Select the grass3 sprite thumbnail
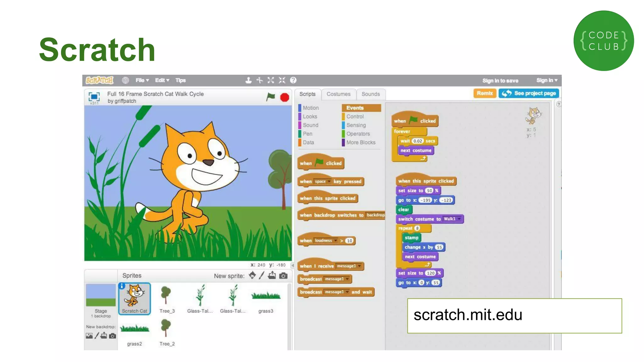Viewport: 644px width, 362px height. (x=266, y=299)
